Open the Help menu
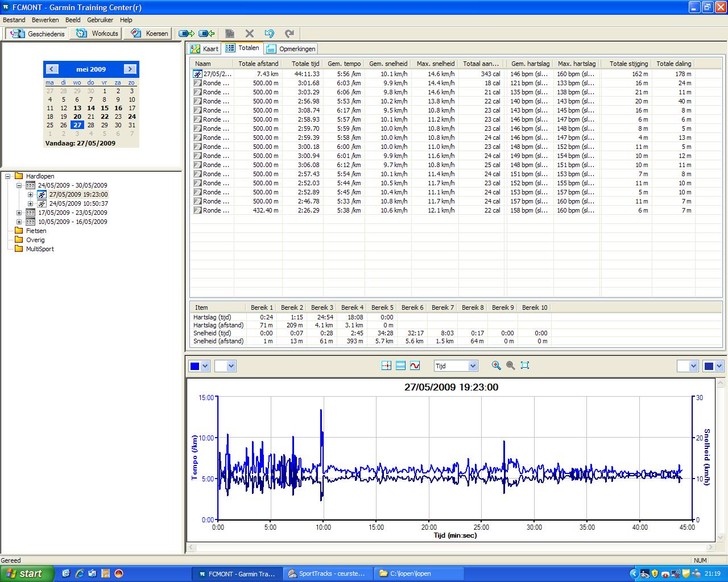 [126, 20]
